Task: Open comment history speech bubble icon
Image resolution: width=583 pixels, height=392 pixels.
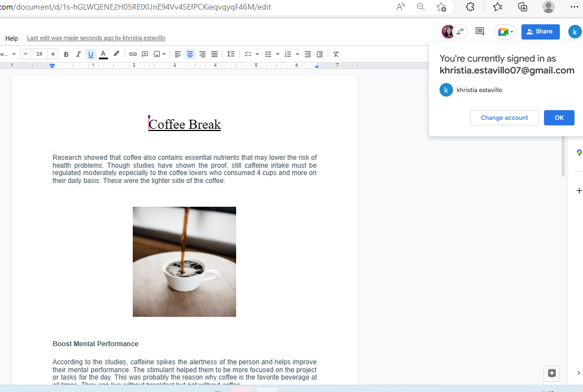Action: point(480,32)
